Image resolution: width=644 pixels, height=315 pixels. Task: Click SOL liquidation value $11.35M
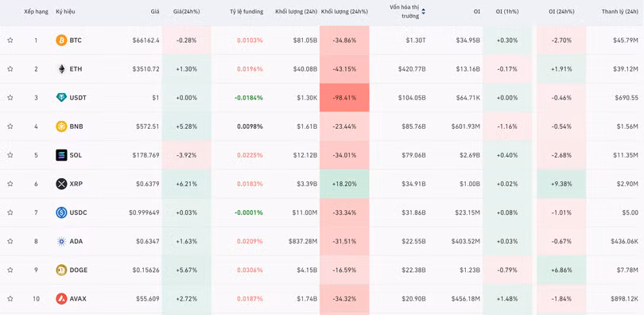[625, 155]
